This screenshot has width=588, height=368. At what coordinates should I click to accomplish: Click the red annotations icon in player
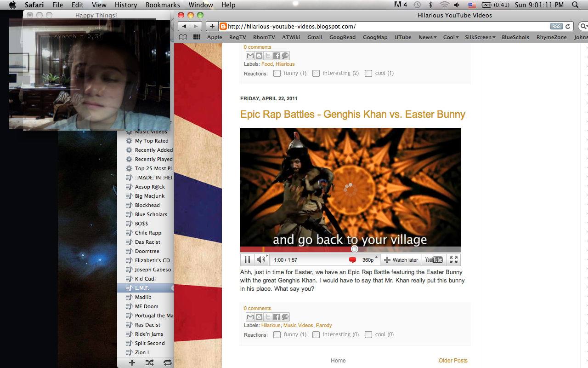click(x=352, y=260)
